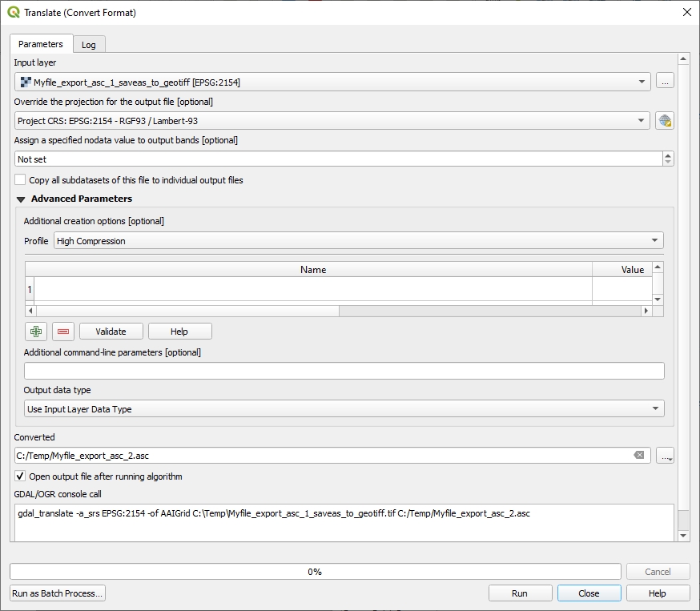
Task: Click Help button under creation options
Action: pos(179,332)
